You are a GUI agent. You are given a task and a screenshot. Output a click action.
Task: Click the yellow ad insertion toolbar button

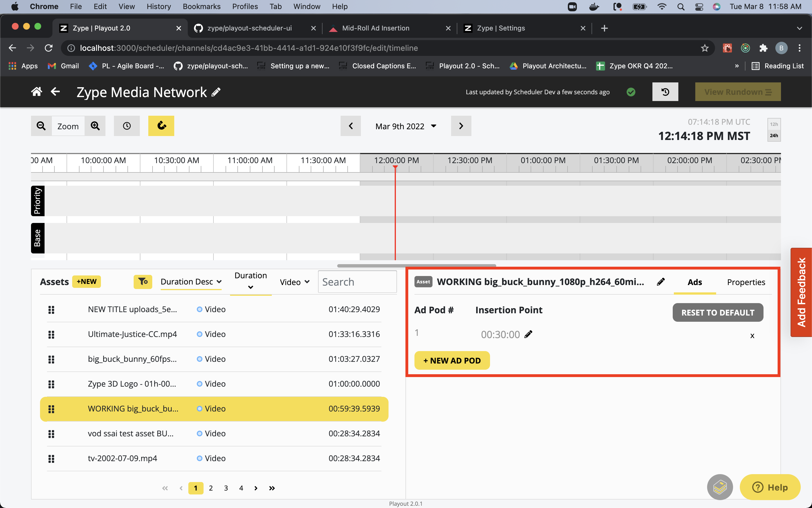pos(161,126)
